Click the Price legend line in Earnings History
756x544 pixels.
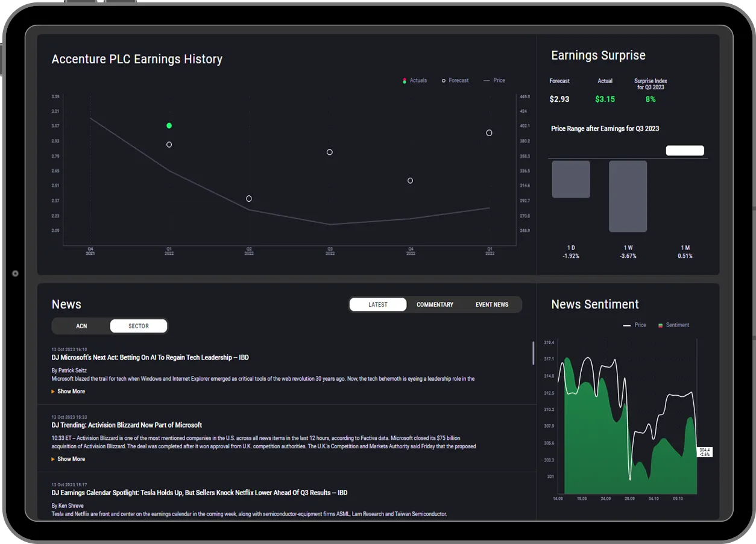[x=487, y=81]
